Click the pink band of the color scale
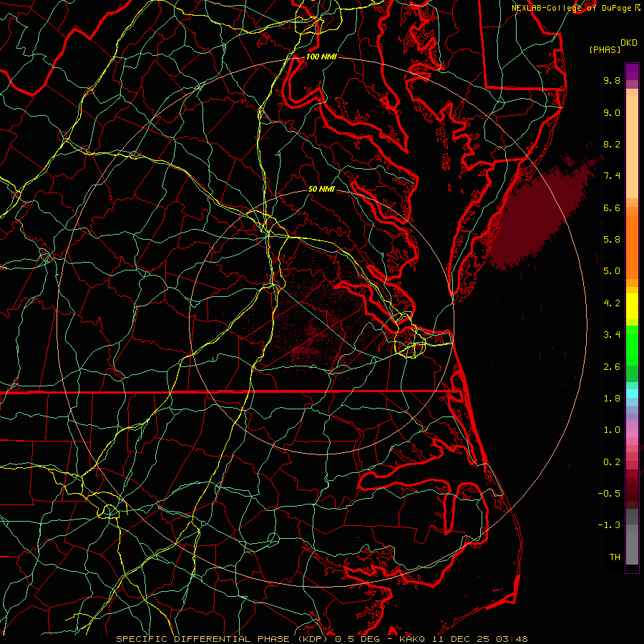The height and width of the screenshot is (644, 644). pyautogui.click(x=632, y=434)
